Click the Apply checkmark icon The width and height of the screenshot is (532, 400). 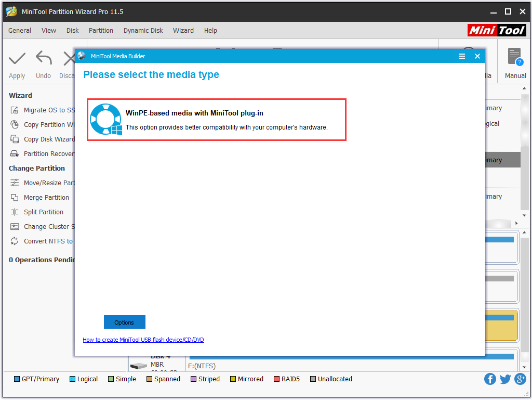tap(17, 58)
